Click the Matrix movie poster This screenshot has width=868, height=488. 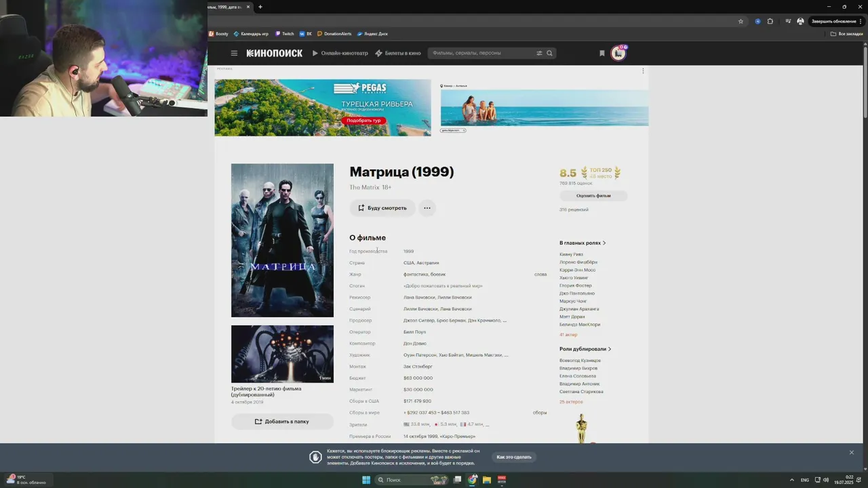pos(282,240)
